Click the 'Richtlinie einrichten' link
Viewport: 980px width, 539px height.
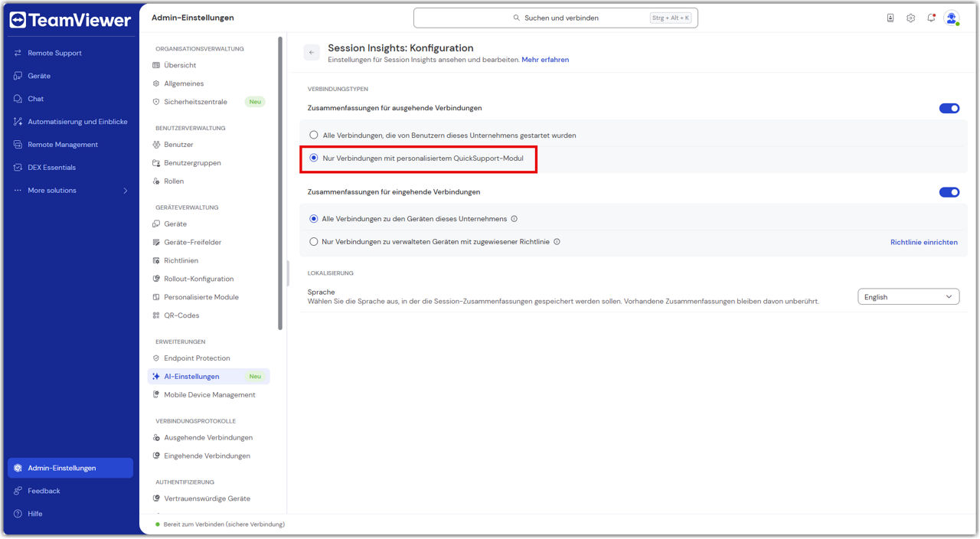tap(923, 242)
